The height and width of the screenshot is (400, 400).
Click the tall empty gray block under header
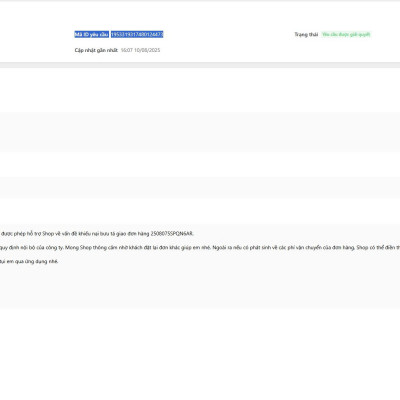tap(200, 132)
